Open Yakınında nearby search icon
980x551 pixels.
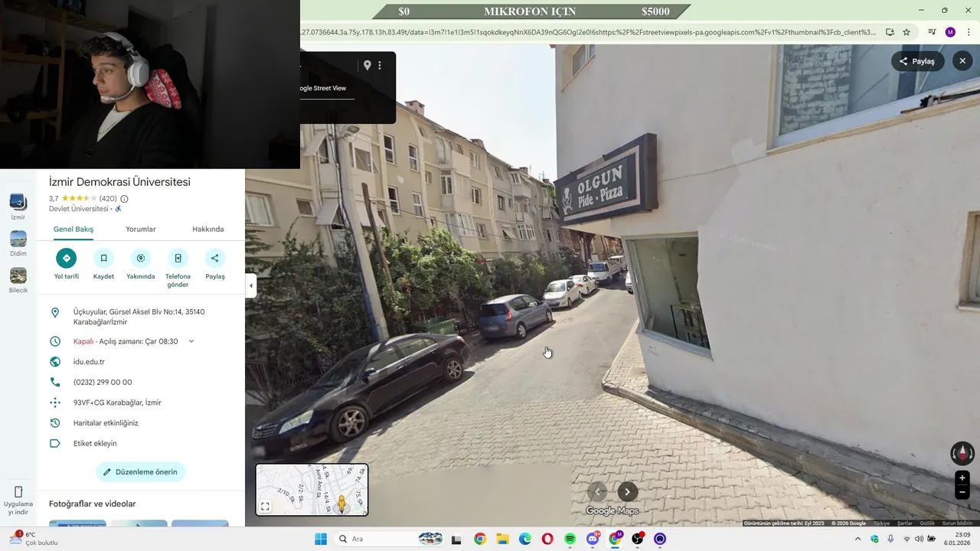(141, 258)
